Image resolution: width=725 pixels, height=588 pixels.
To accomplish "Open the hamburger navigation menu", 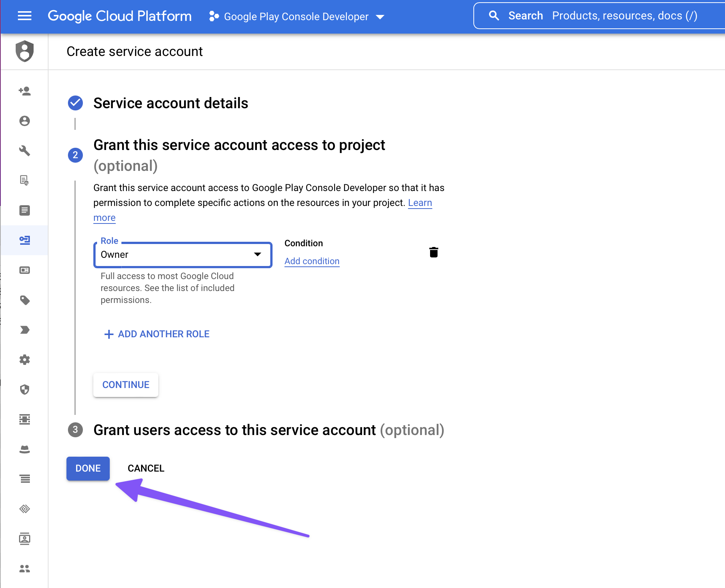I will pyautogui.click(x=25, y=16).
